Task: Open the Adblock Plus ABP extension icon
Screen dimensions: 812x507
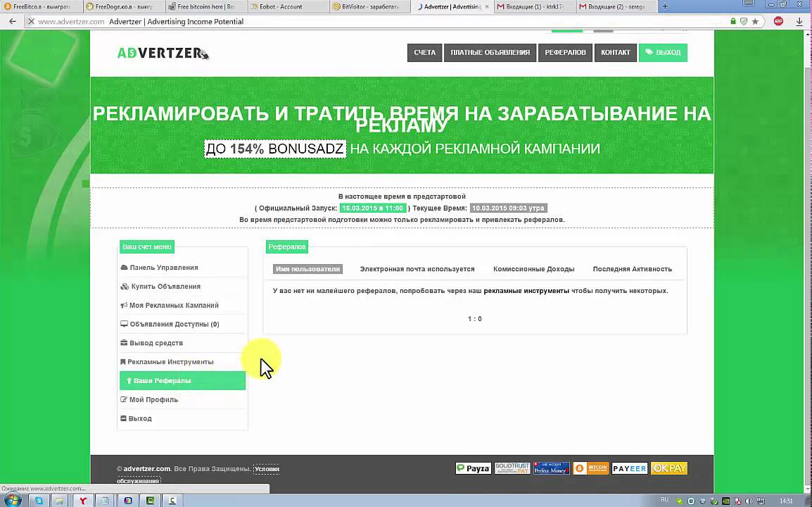Action: click(x=778, y=21)
